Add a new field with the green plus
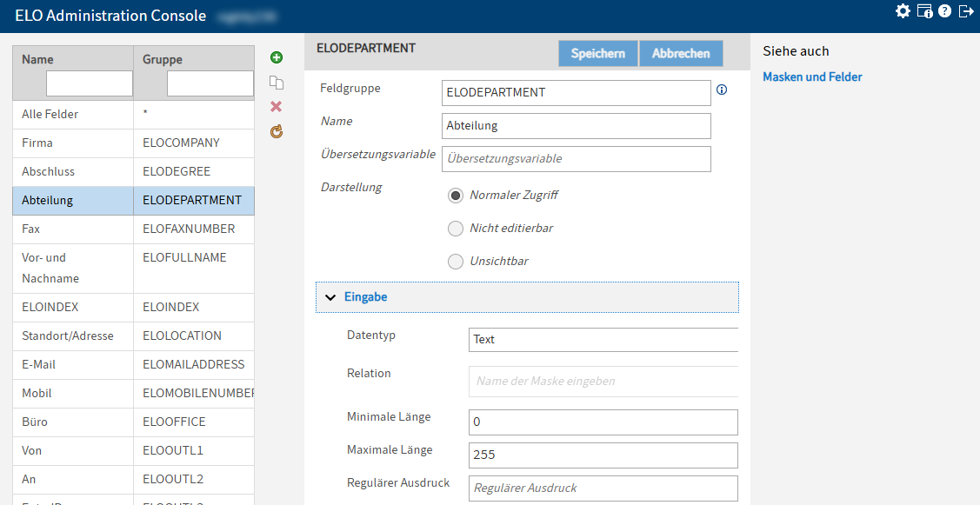Screen dimensions: 980x505 [277, 57]
